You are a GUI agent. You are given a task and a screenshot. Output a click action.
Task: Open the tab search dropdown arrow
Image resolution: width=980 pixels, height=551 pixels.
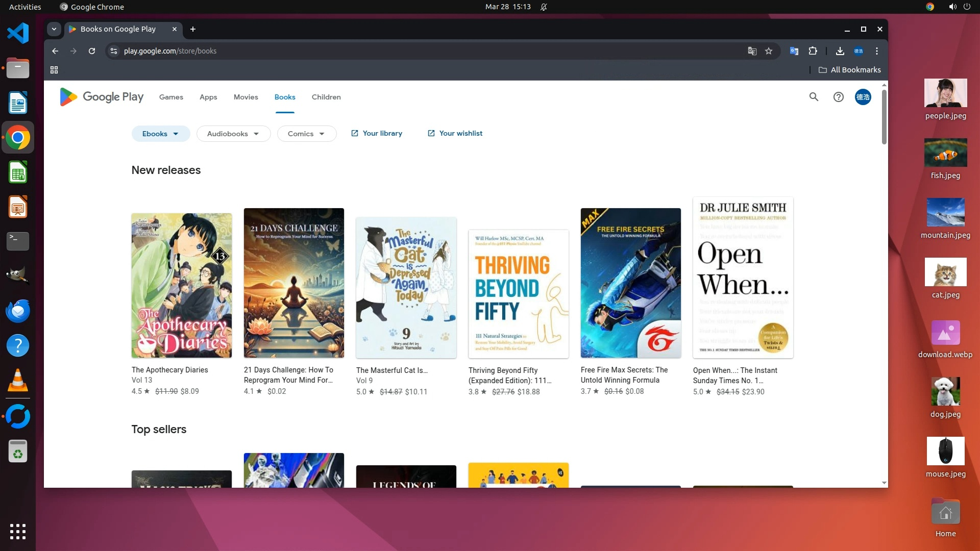[x=54, y=29]
